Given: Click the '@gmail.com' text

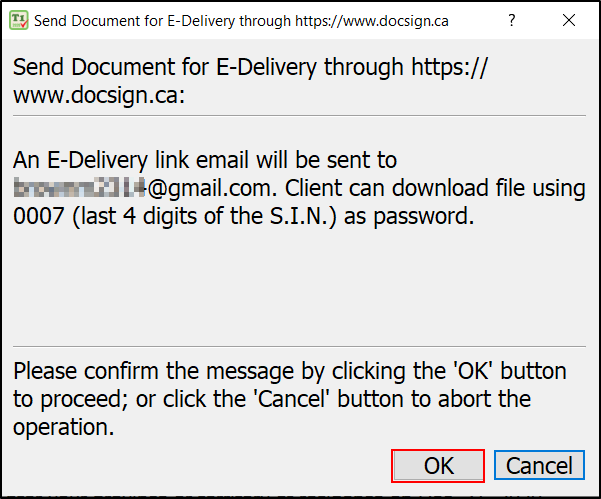Looking at the screenshot, I should click(212, 188).
